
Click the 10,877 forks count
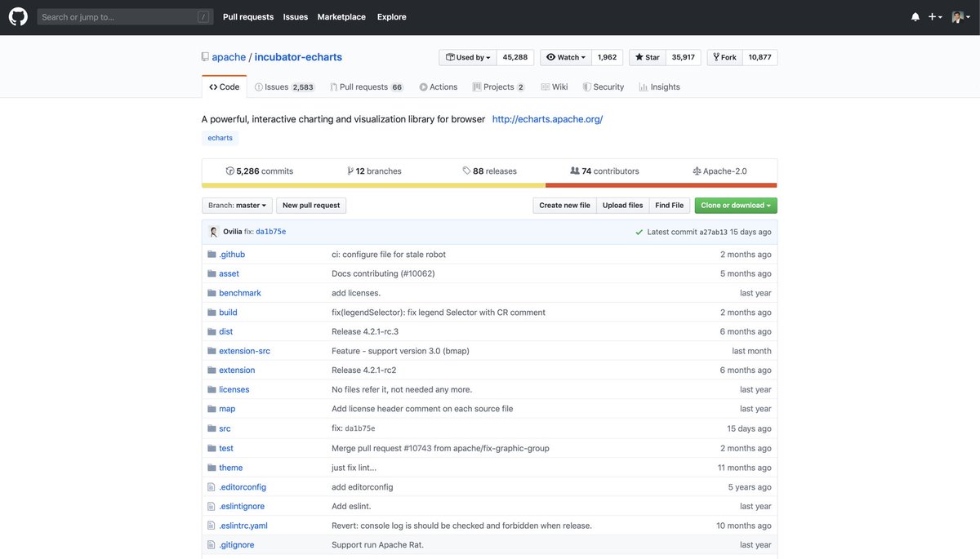[x=759, y=57]
